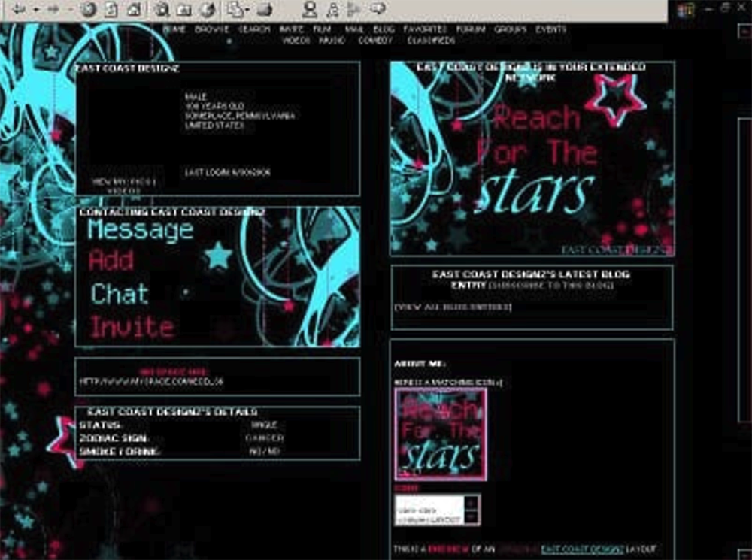752x560 pixels.
Task: Click the speech bubble Discuss toolbar icon
Action: pos(378,9)
